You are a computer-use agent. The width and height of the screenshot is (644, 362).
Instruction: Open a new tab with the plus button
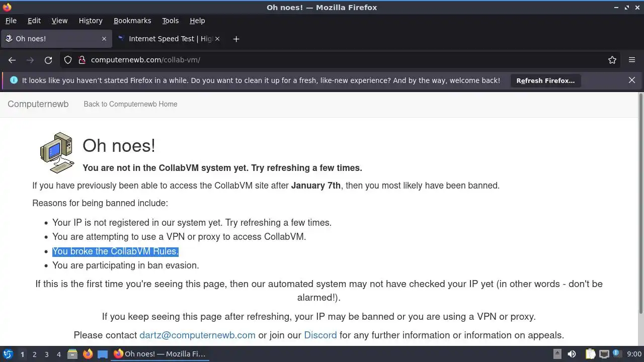(x=236, y=39)
